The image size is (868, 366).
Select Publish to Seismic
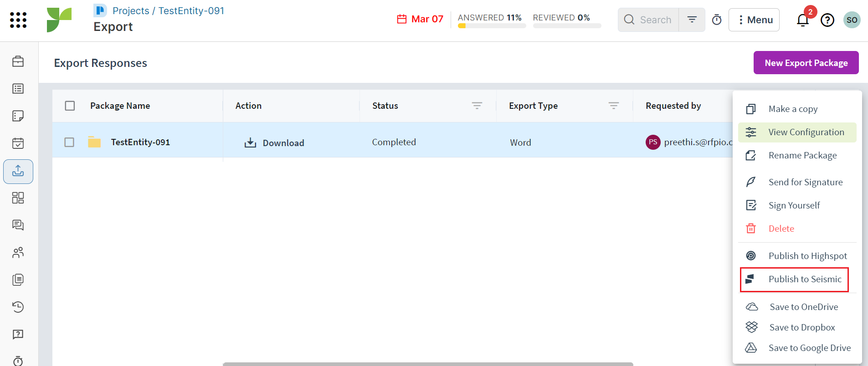795,280
